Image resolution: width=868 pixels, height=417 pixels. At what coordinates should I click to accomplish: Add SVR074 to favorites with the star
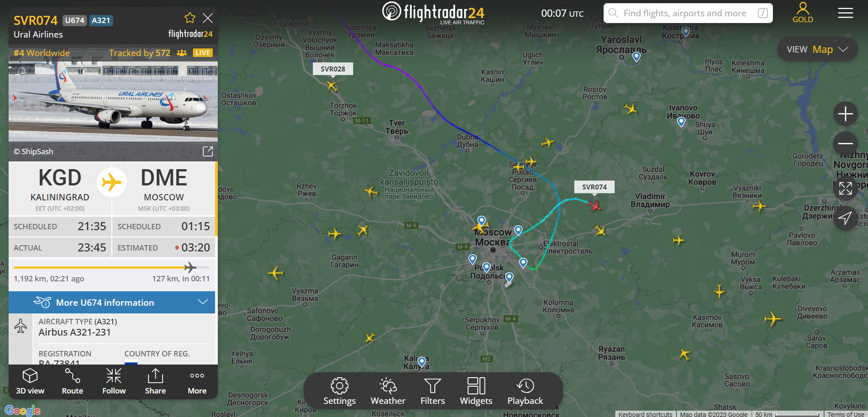[x=190, y=18]
